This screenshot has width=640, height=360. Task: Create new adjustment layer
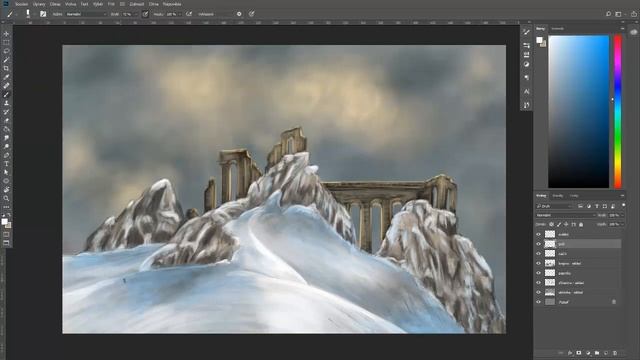(x=588, y=353)
